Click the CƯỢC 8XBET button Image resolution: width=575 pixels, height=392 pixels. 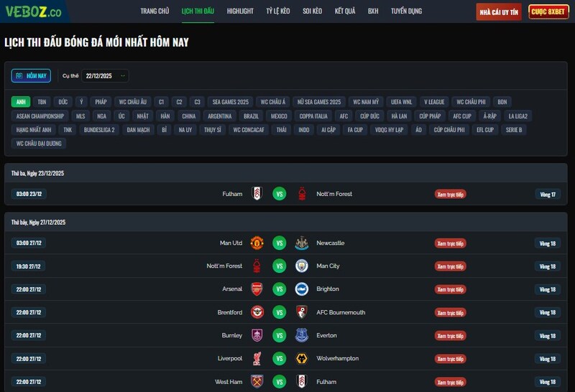pos(548,11)
